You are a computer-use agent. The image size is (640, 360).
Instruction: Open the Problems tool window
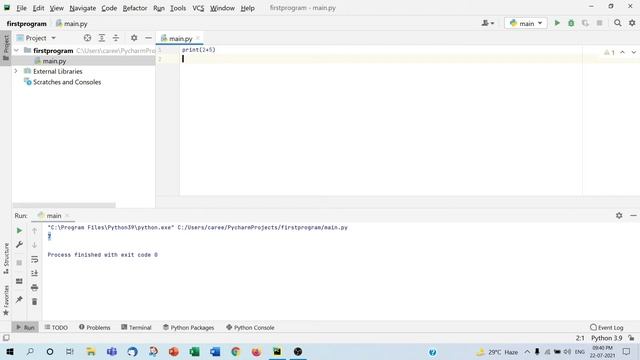(95, 327)
